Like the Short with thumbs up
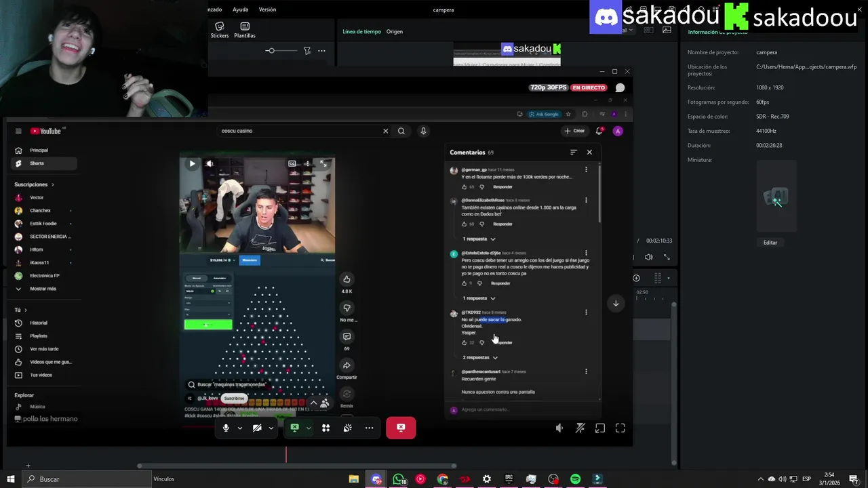The image size is (868, 488). (347, 279)
